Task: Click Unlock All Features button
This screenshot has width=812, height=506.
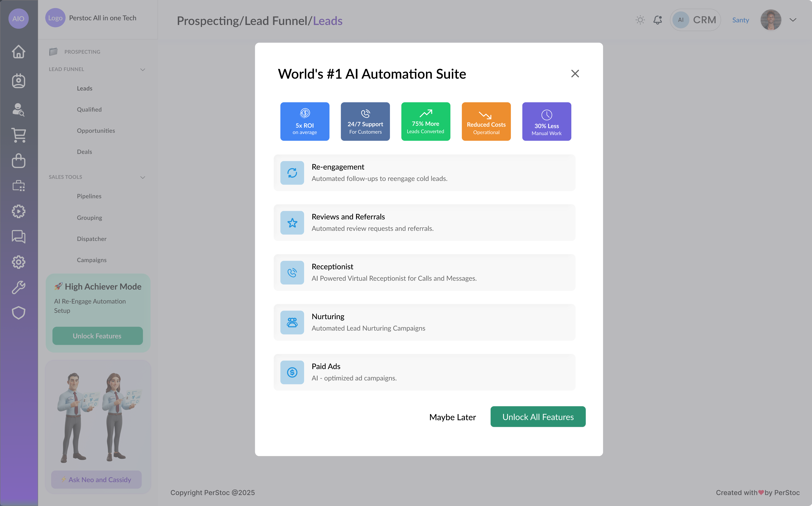Action: [538, 417]
